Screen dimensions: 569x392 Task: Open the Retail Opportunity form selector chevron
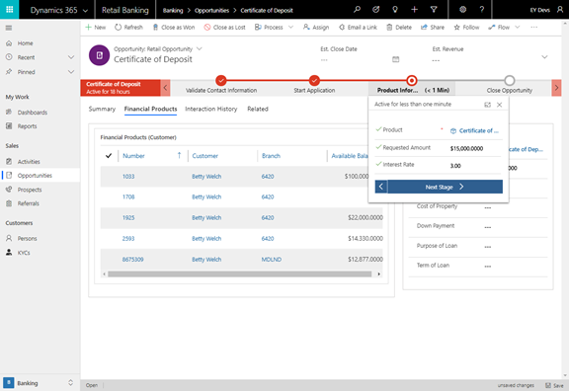pos(200,48)
